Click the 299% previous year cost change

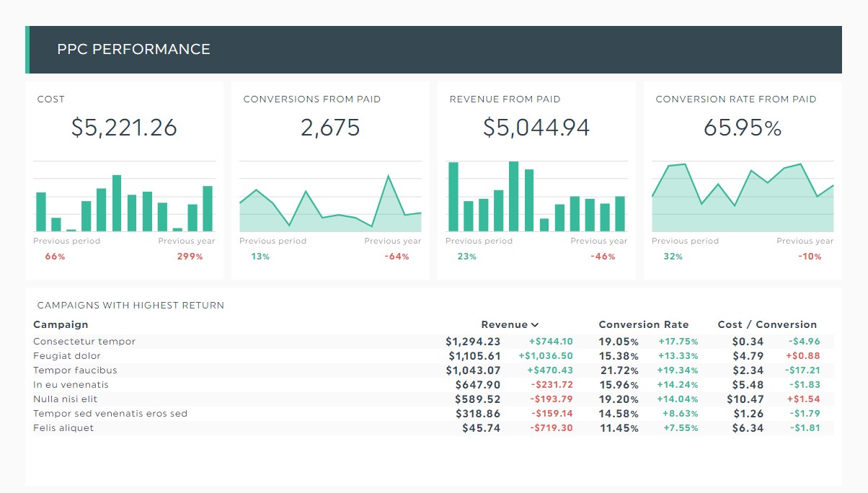click(190, 257)
